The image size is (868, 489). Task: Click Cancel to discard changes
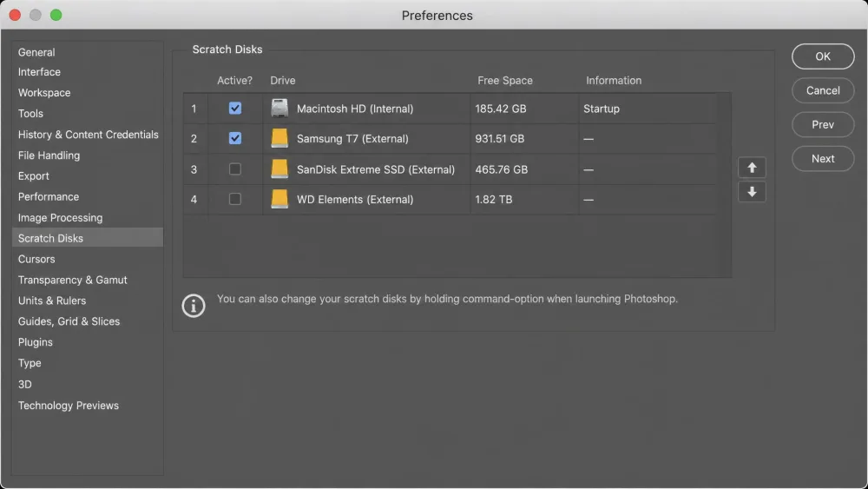pyautogui.click(x=823, y=90)
